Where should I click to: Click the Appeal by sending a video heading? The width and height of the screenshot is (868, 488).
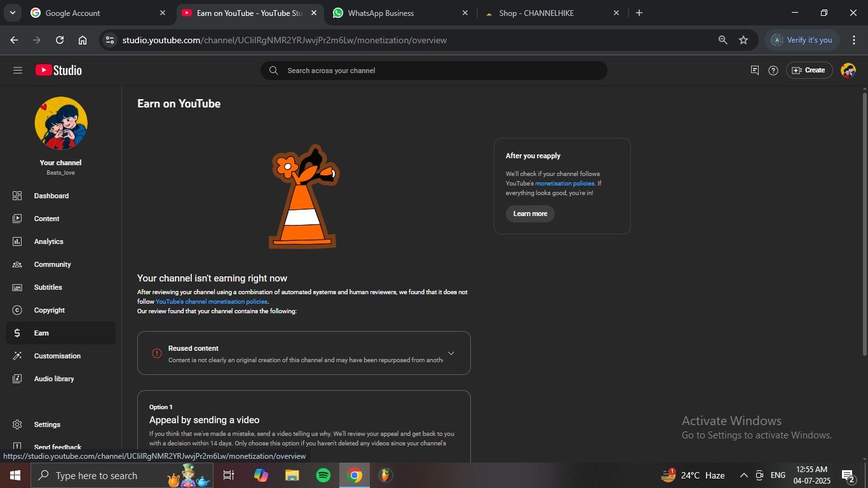pos(204,420)
